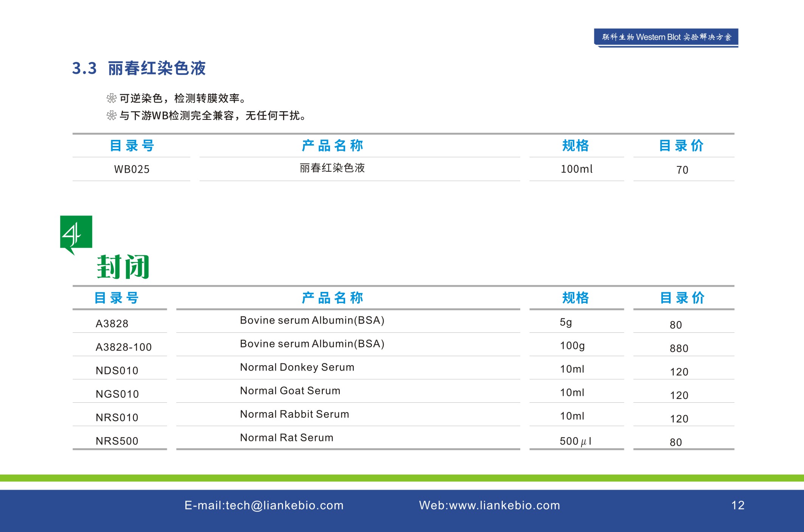Click page number 12 in footer
Image resolution: width=804 pixels, height=532 pixels.
point(737,505)
